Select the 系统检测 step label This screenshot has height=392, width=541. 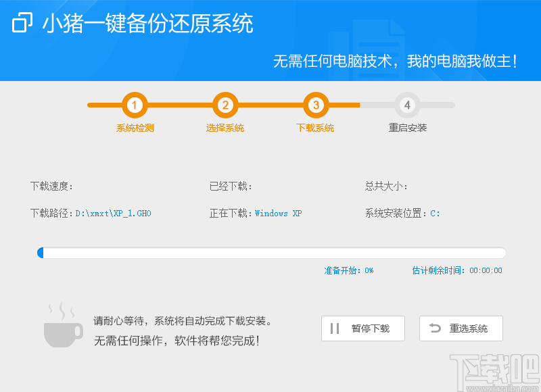135,127
